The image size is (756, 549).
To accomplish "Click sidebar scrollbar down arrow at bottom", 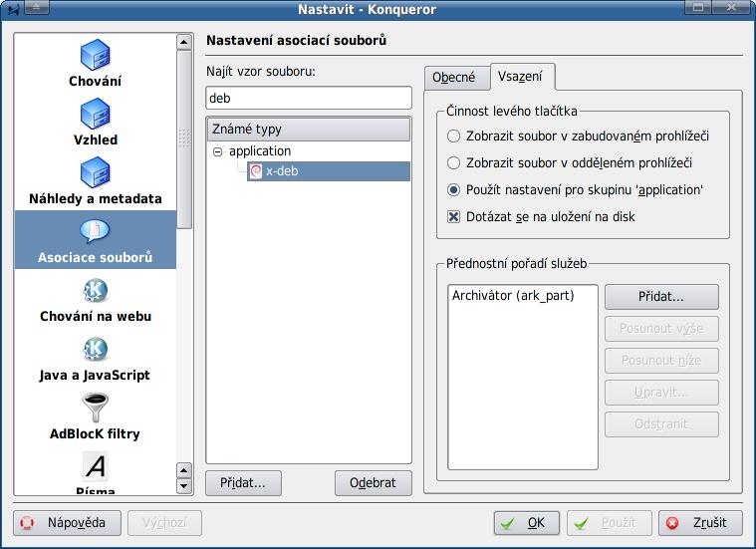I will (183, 486).
